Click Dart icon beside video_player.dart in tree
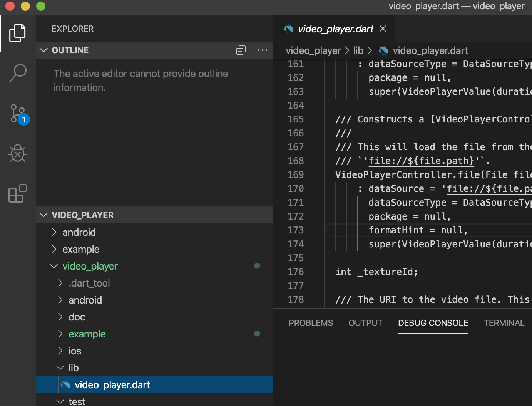 pos(66,384)
